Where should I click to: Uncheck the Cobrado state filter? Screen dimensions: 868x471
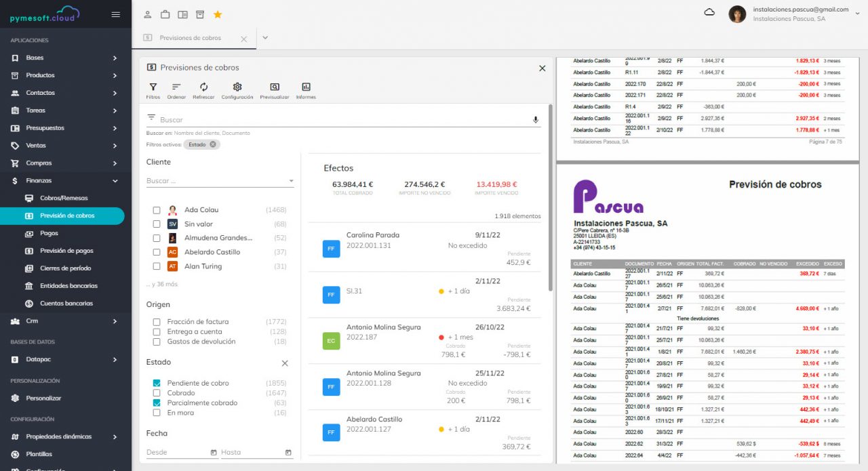pyautogui.click(x=158, y=393)
